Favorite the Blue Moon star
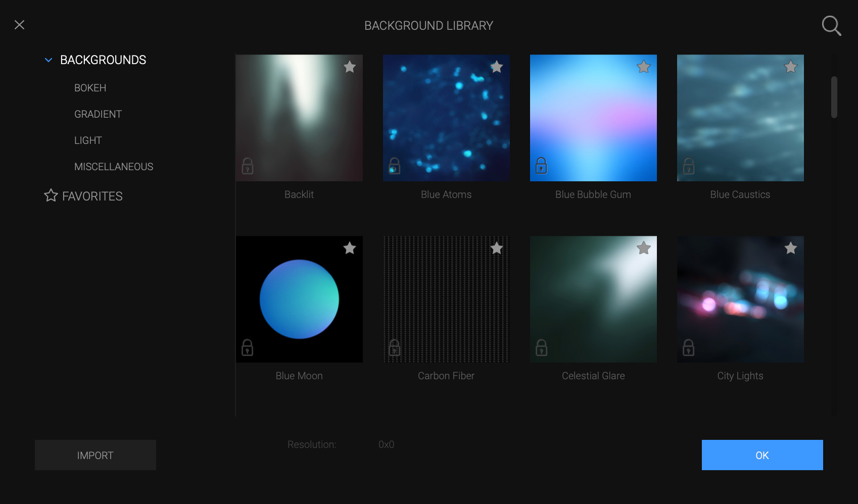858x504 pixels. click(350, 248)
